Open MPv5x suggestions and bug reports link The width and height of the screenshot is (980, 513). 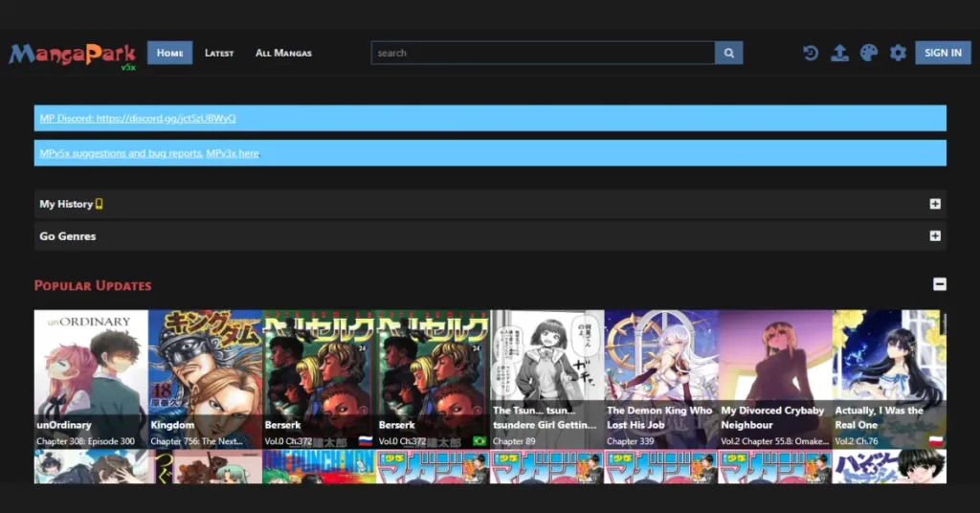click(121, 153)
